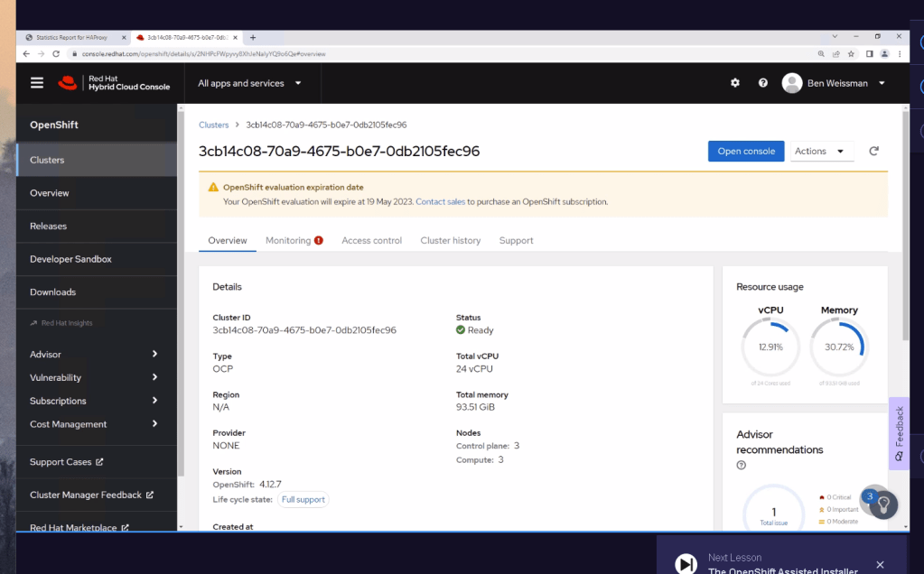Click the Clusters breadcrumb link
This screenshot has height=574, width=924.
[213, 125]
